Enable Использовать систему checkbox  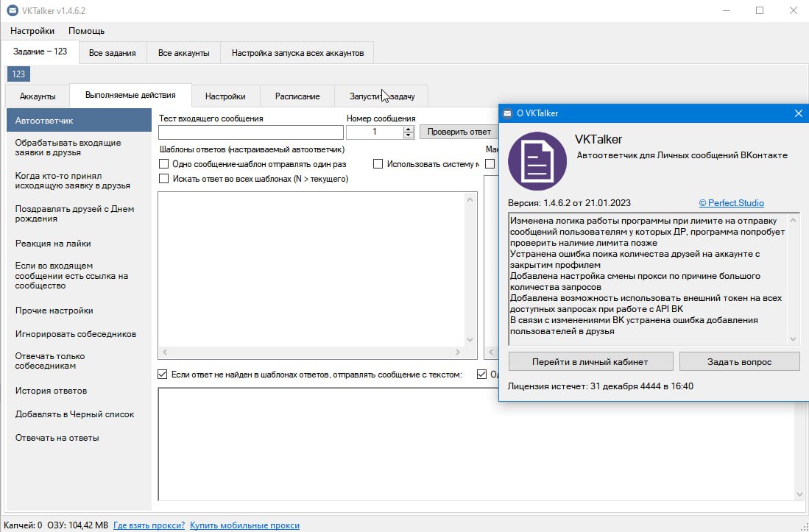coord(378,164)
